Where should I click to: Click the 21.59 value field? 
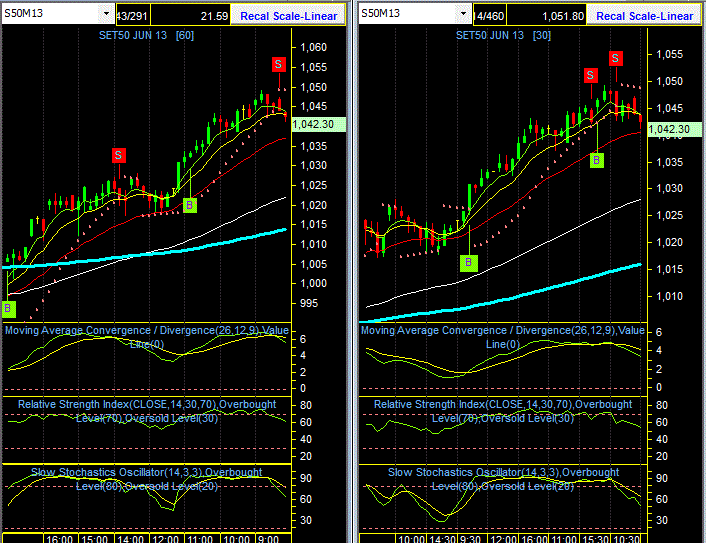(190, 16)
